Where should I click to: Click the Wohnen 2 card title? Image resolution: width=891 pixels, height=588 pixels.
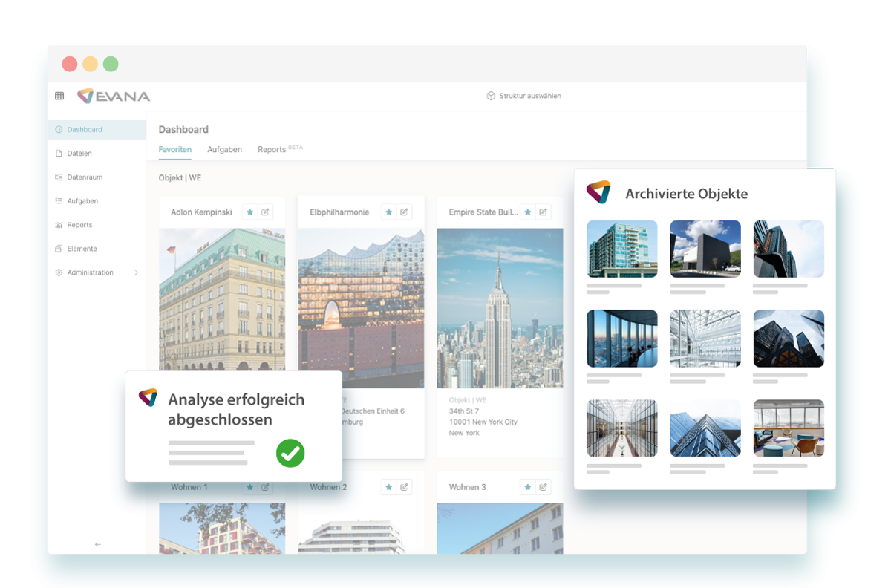328,487
